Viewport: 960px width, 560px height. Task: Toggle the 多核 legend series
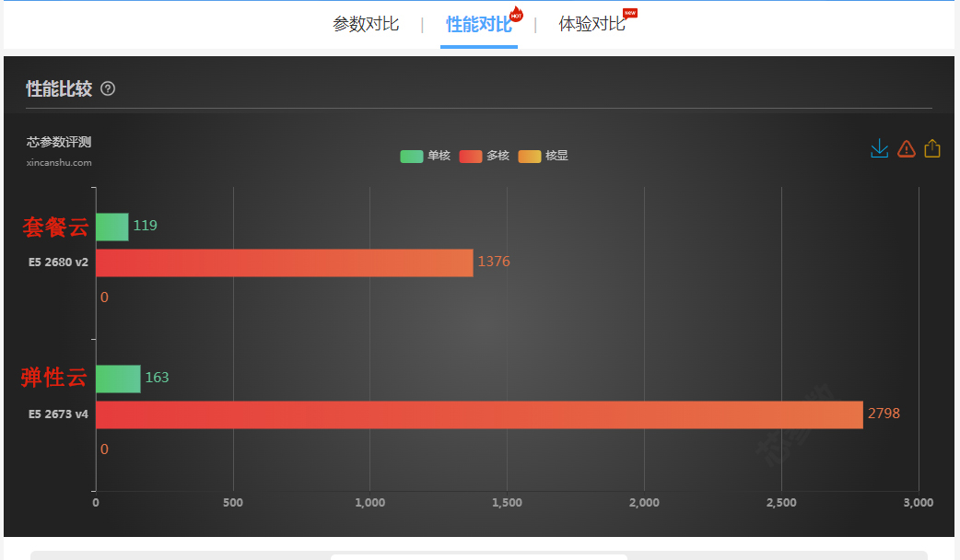tap(484, 156)
